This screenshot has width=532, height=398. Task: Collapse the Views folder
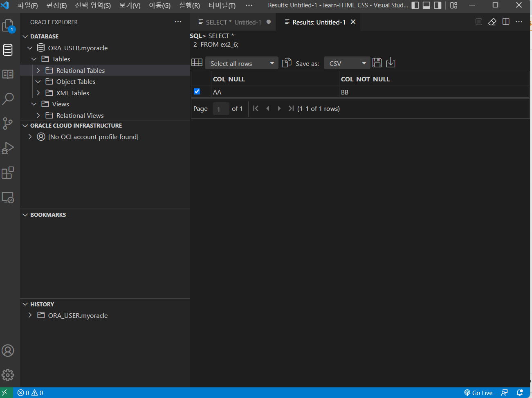click(x=34, y=104)
